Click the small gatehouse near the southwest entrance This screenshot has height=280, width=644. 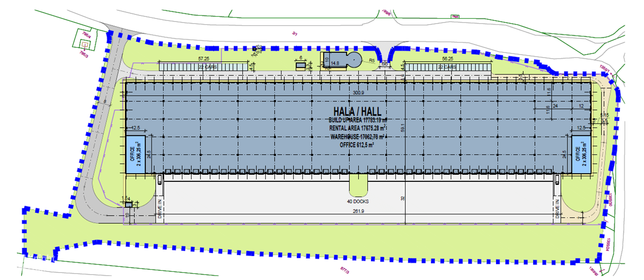tap(129, 204)
